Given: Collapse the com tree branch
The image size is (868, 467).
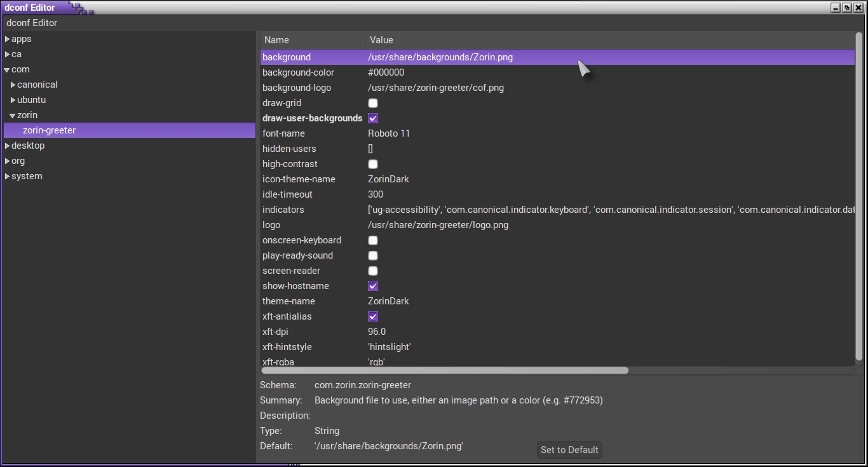Looking at the screenshot, I should point(7,69).
